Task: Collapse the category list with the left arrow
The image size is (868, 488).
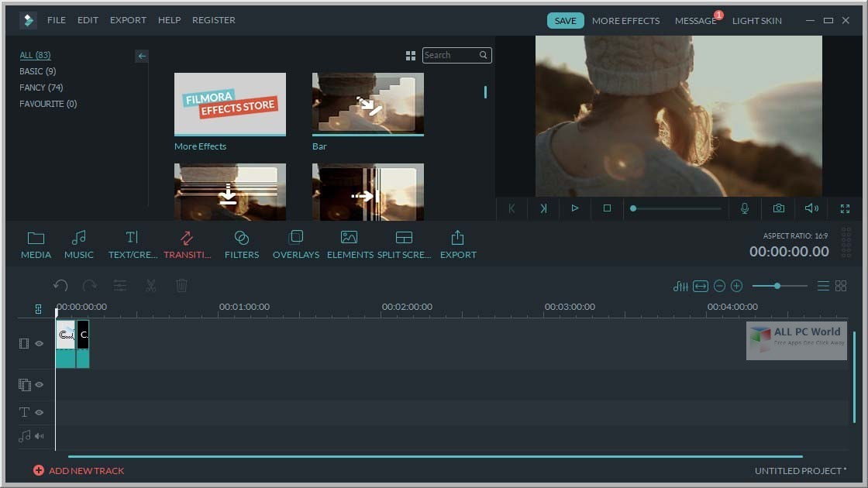Action: click(x=141, y=55)
